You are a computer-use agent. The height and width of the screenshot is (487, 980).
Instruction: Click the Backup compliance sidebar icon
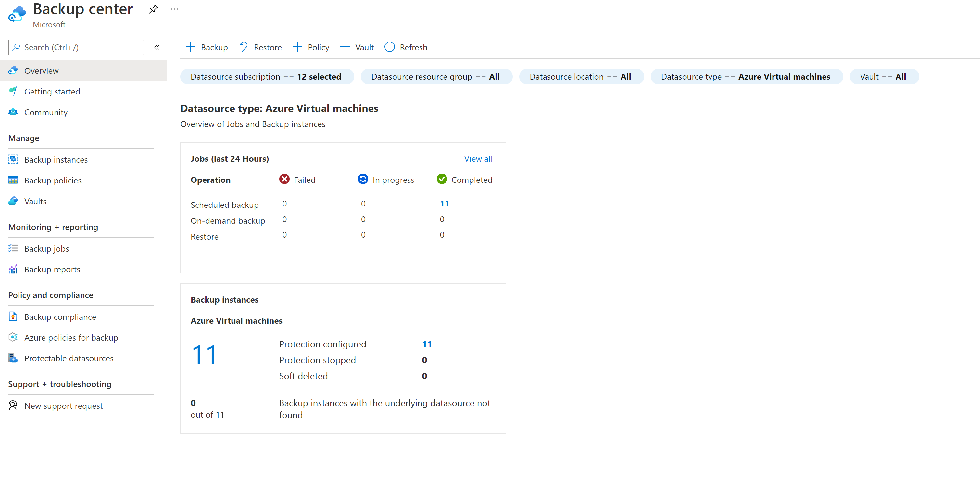point(14,317)
